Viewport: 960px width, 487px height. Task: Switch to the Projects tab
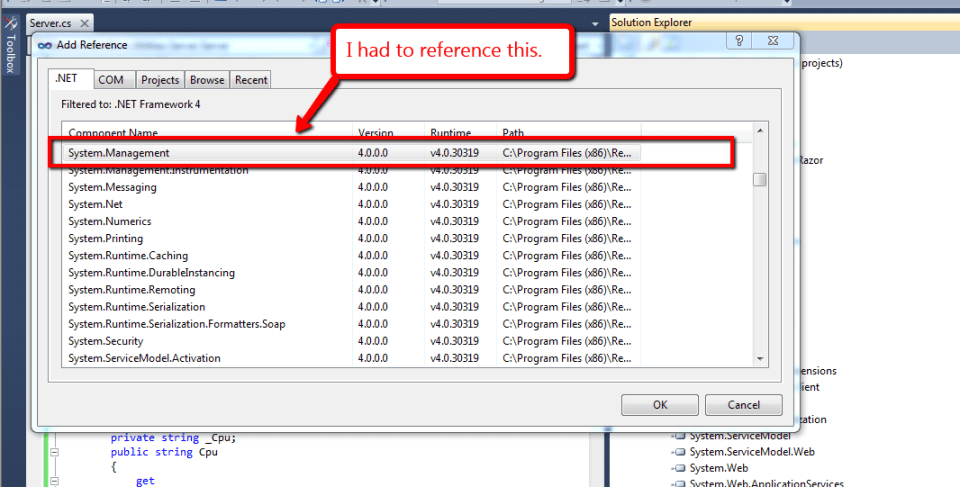(x=160, y=80)
